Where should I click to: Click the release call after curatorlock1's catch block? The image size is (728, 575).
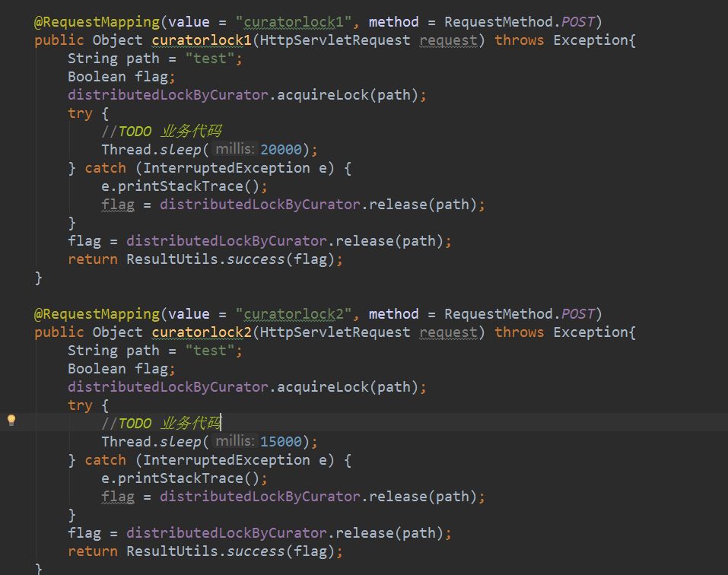[364, 241]
